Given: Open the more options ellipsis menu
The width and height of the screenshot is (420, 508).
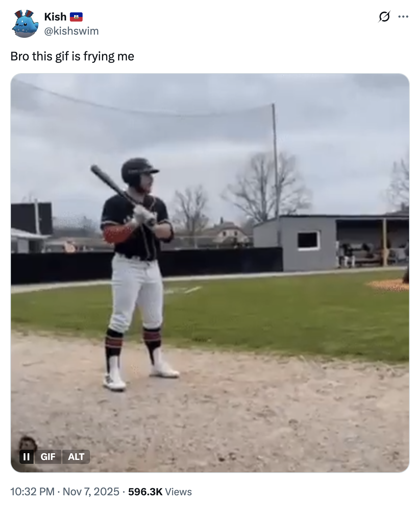Looking at the screenshot, I should click(403, 17).
